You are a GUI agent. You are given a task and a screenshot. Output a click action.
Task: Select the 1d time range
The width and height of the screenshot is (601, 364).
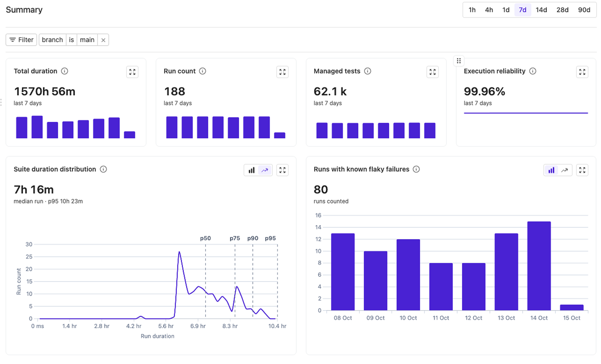[x=506, y=10]
